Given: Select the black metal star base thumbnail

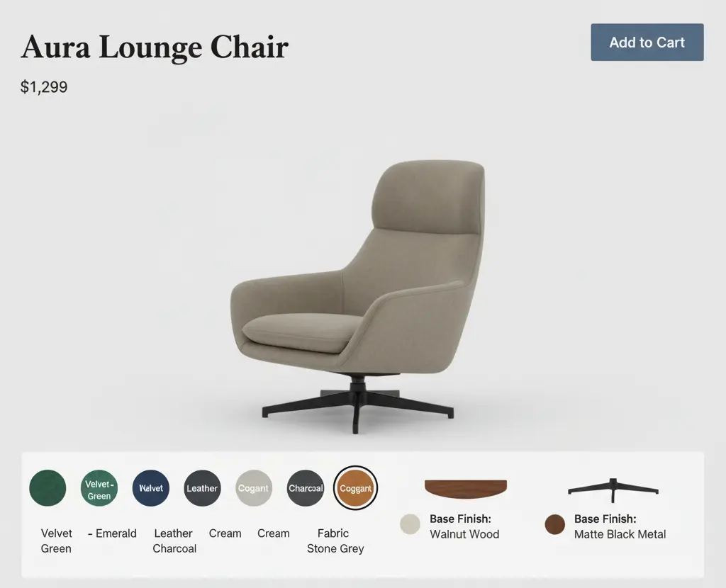Looking at the screenshot, I should point(613,490).
